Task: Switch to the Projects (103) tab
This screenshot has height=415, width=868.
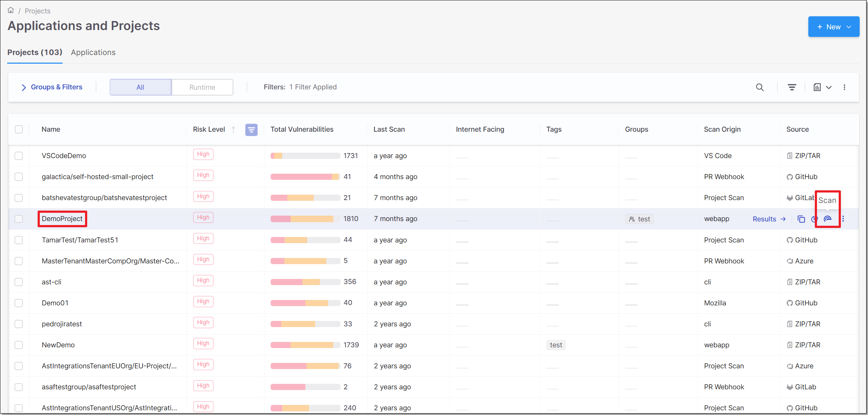Action: pyautogui.click(x=35, y=52)
